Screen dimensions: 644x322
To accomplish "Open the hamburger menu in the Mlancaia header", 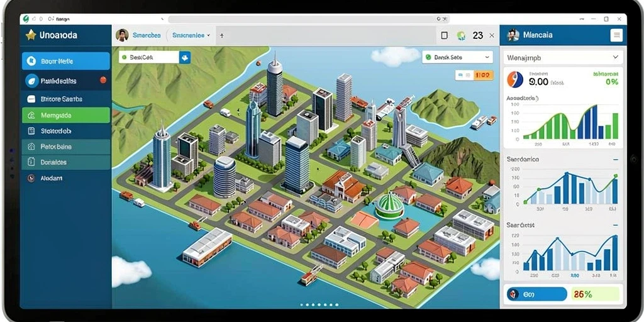I will coord(616,35).
